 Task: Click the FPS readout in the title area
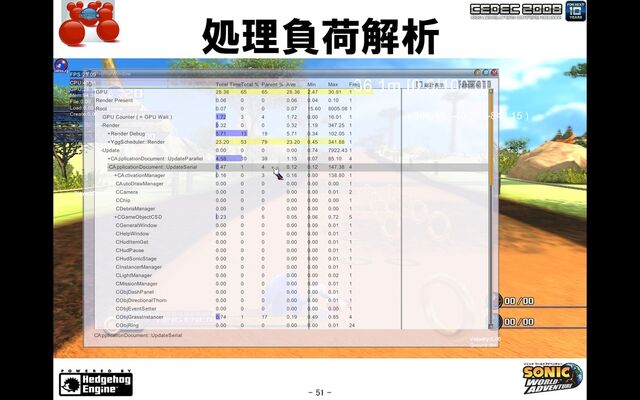tap(84, 75)
